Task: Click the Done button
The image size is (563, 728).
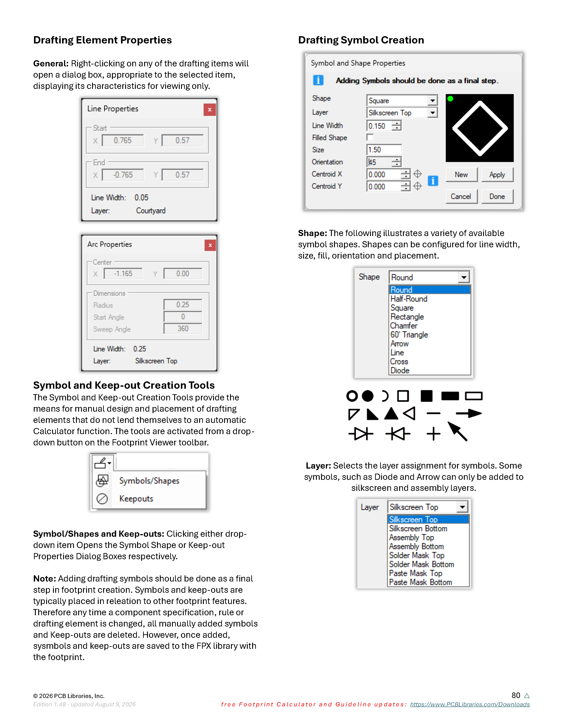Action: pyautogui.click(x=497, y=197)
